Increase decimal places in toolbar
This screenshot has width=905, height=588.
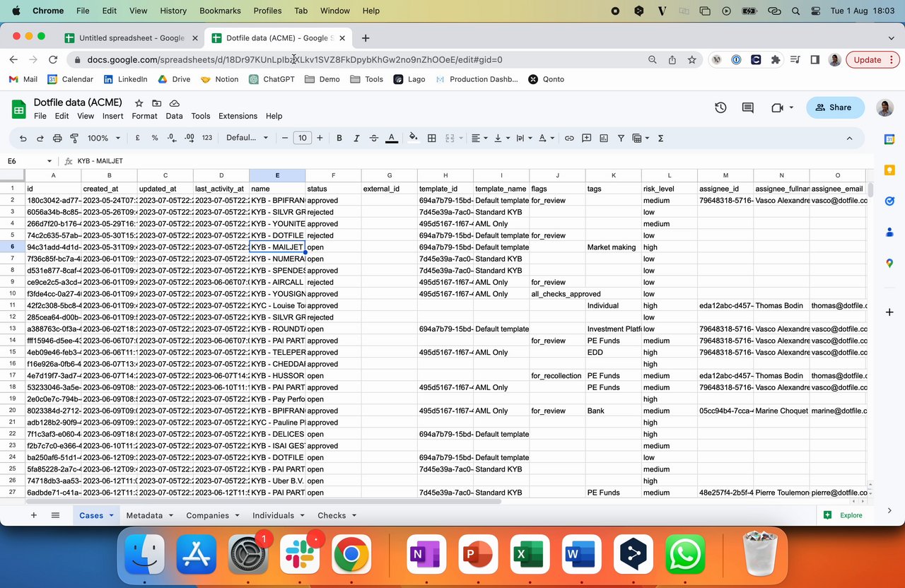(x=189, y=139)
